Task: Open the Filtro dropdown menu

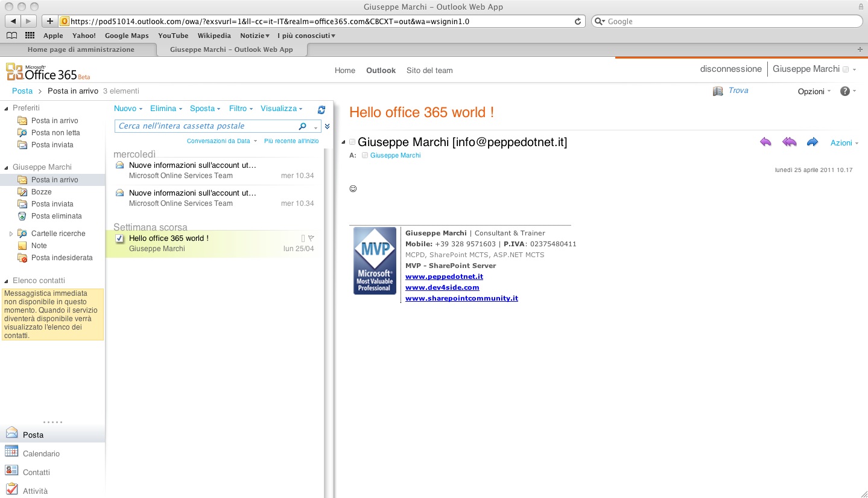Action: click(x=241, y=109)
